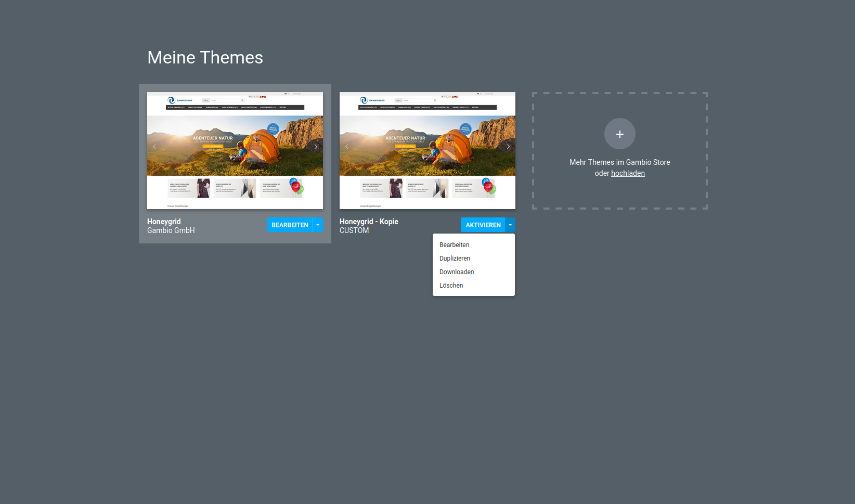Choose Duplizieren in the theme menu
This screenshot has width=855, height=504.
pyautogui.click(x=455, y=259)
